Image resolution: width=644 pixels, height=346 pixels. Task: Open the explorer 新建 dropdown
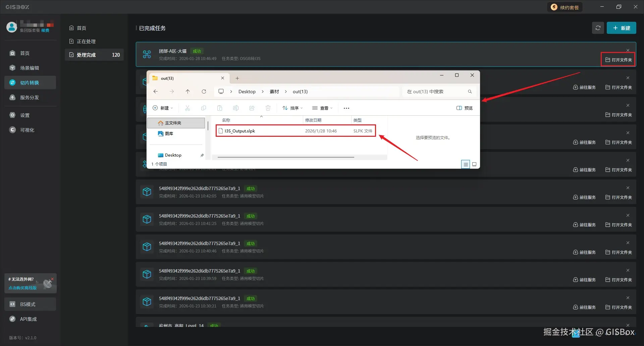tap(163, 108)
